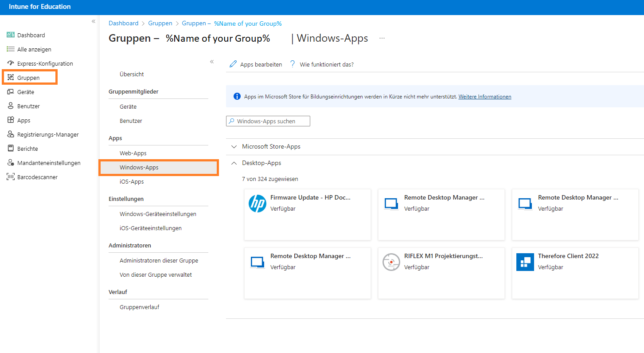
Task: Open Von dieser Gruppe verwaltet
Action: point(156,275)
